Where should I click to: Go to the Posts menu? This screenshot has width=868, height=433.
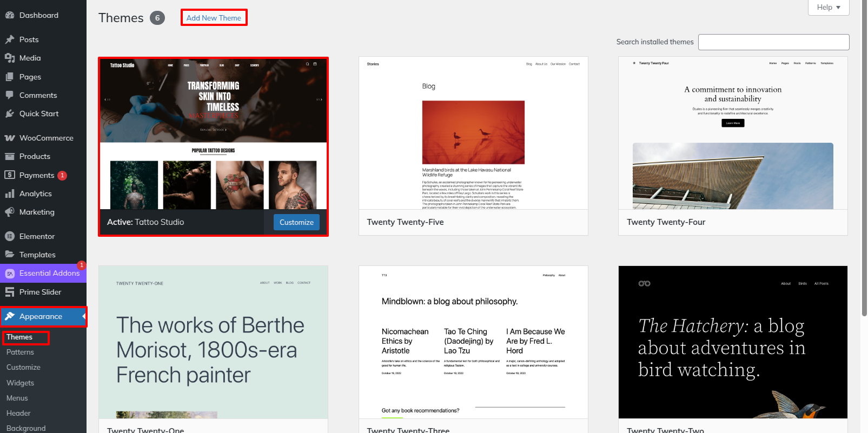[x=43, y=39]
